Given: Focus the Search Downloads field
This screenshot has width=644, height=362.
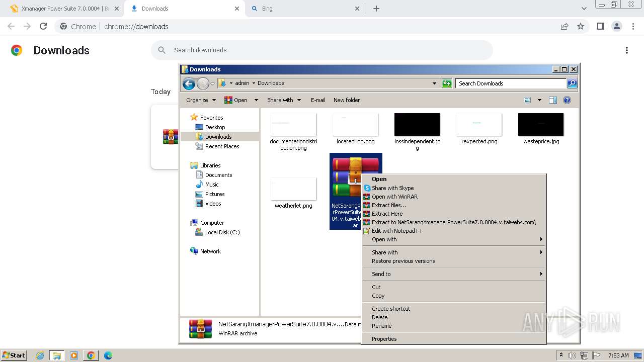Looking at the screenshot, I should tap(511, 83).
